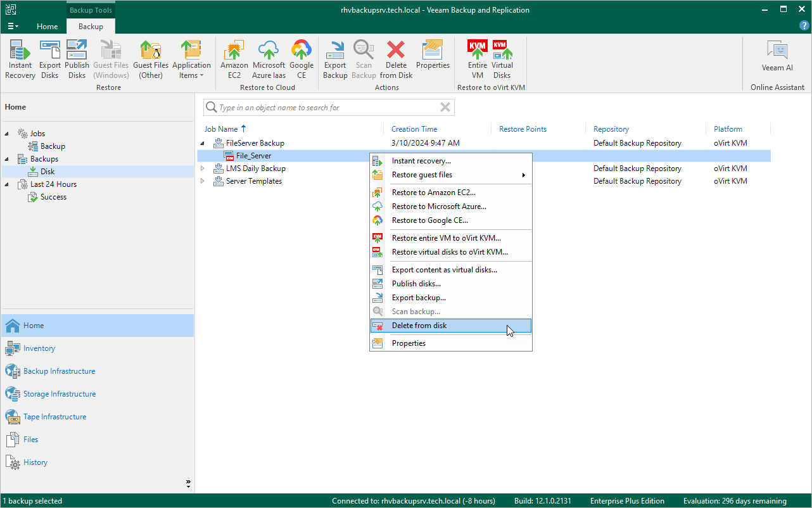Choose Export content as virtual disks
812x508 pixels.
pyautogui.click(x=451, y=270)
